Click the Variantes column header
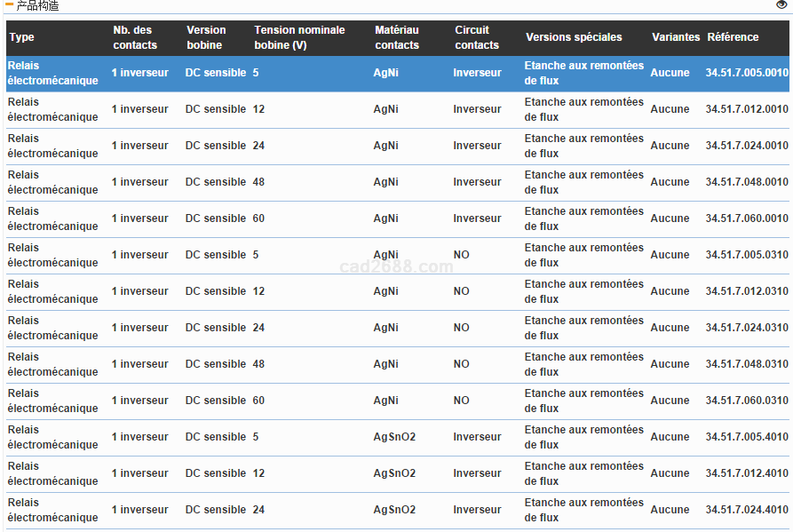 click(x=676, y=37)
